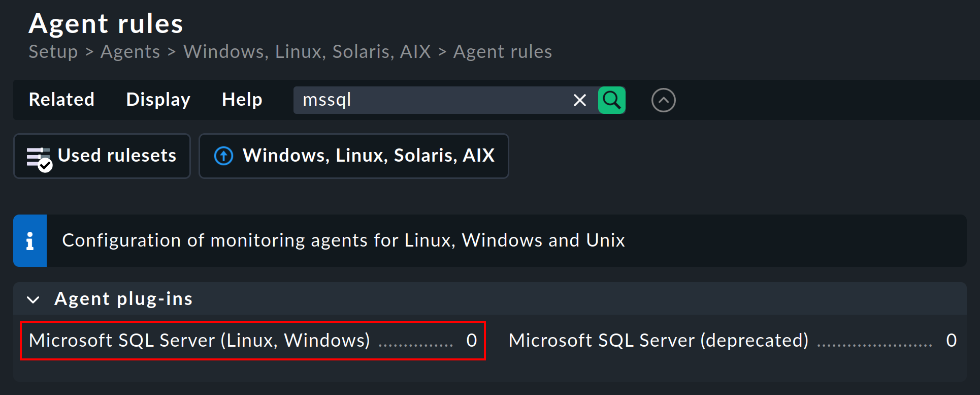This screenshot has height=395, width=980.
Task: Click the Used rulesets button
Action: click(102, 156)
